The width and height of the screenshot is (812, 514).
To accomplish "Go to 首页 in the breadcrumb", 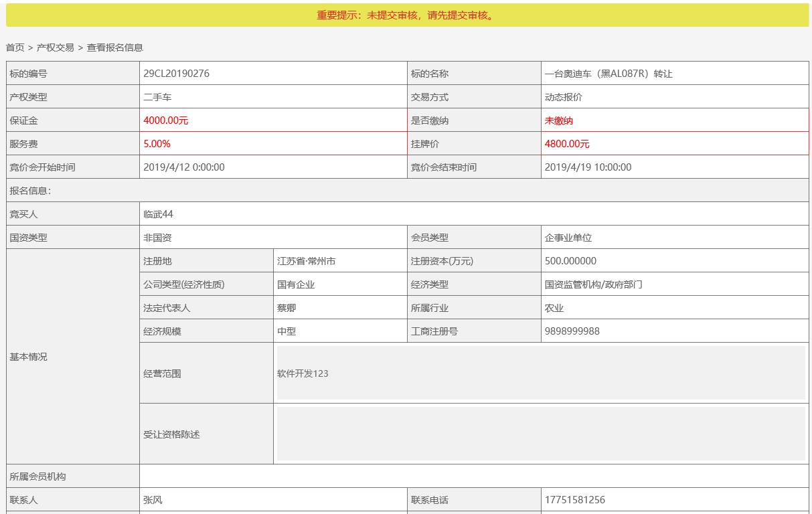I will [15, 48].
